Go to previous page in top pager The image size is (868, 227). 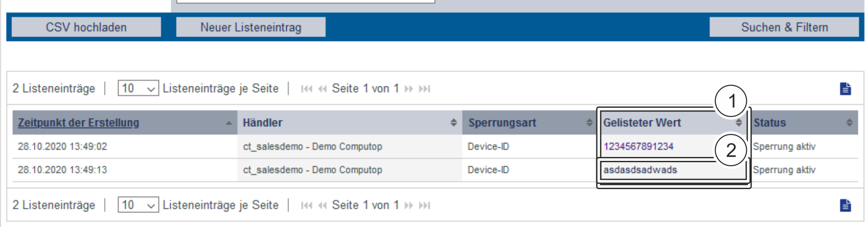322,89
